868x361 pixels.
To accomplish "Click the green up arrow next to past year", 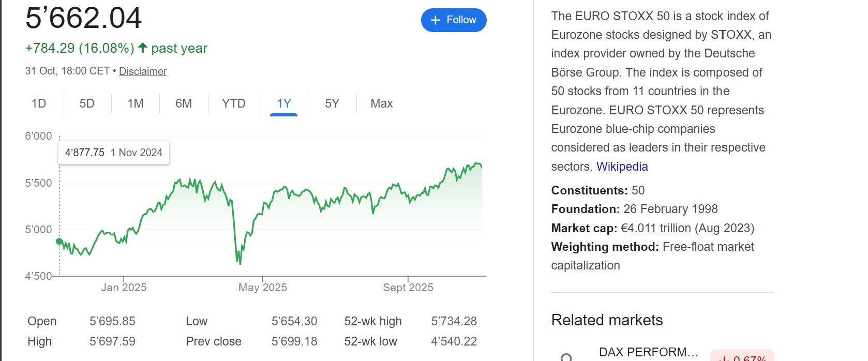I will coord(143,48).
